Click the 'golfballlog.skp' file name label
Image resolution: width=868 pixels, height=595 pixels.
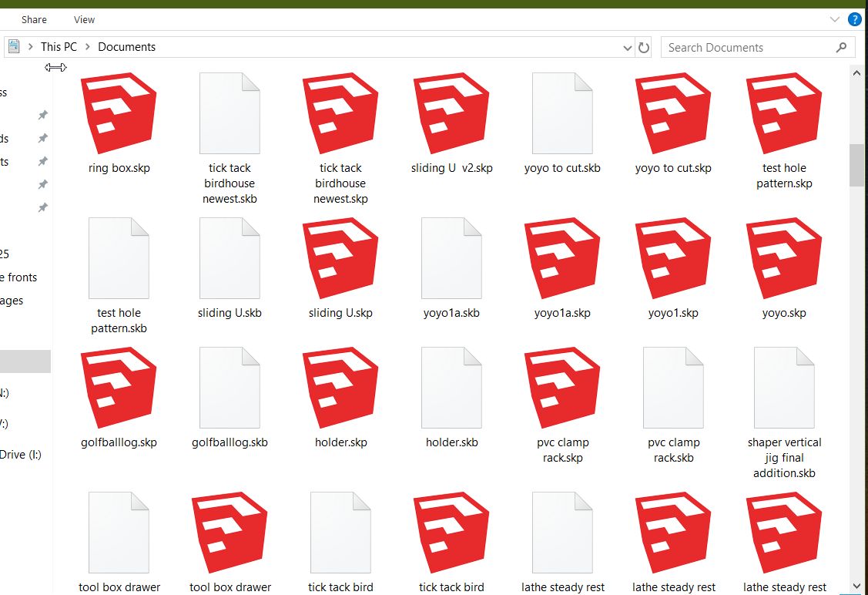pyautogui.click(x=119, y=442)
